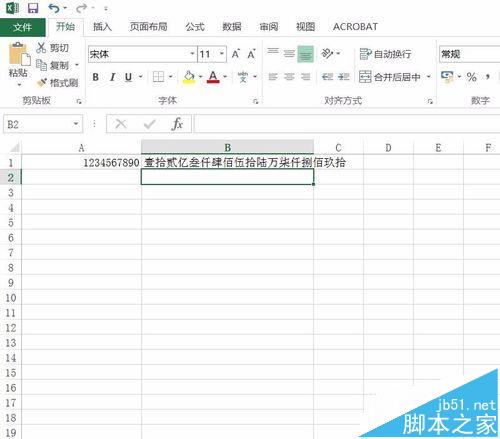Expand the borders dropdown arrow

[171, 77]
